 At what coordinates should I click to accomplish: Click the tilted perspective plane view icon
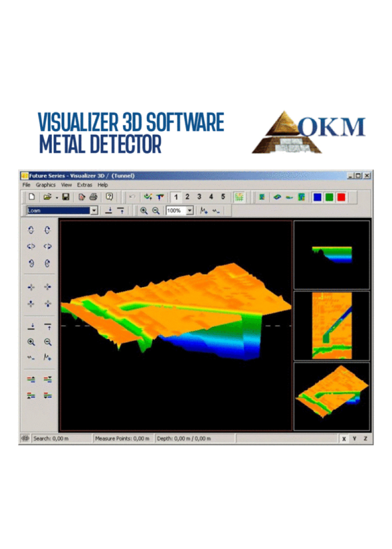pos(277,197)
